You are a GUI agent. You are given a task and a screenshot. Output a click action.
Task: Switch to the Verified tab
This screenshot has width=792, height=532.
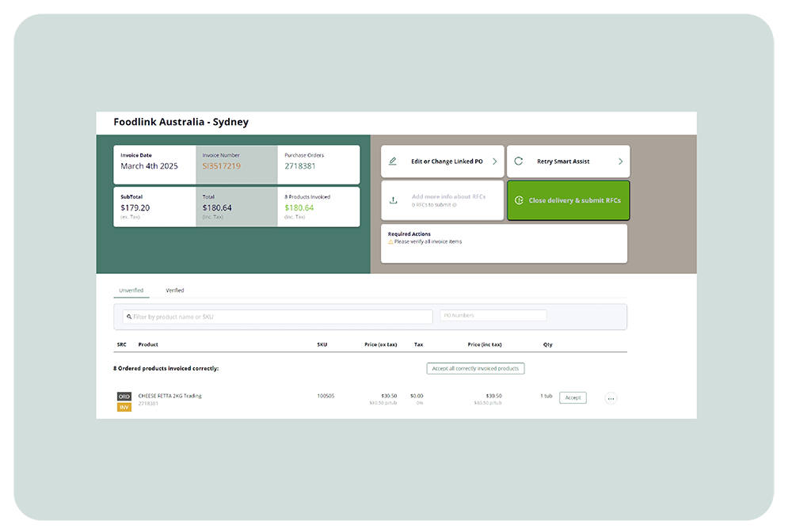click(175, 291)
